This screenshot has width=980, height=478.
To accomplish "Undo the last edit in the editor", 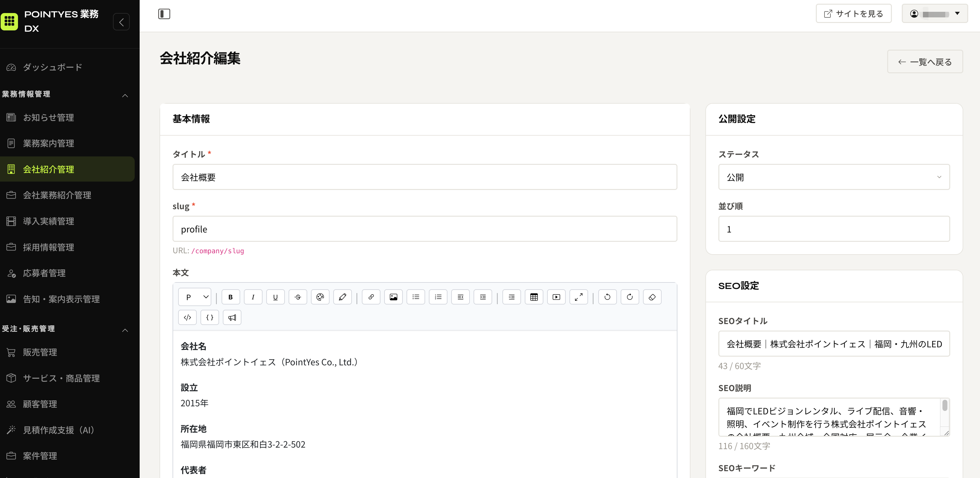I will point(608,297).
